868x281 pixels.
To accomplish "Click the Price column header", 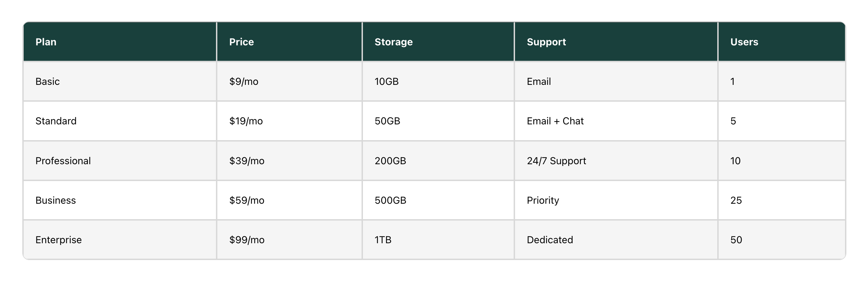I will click(289, 42).
